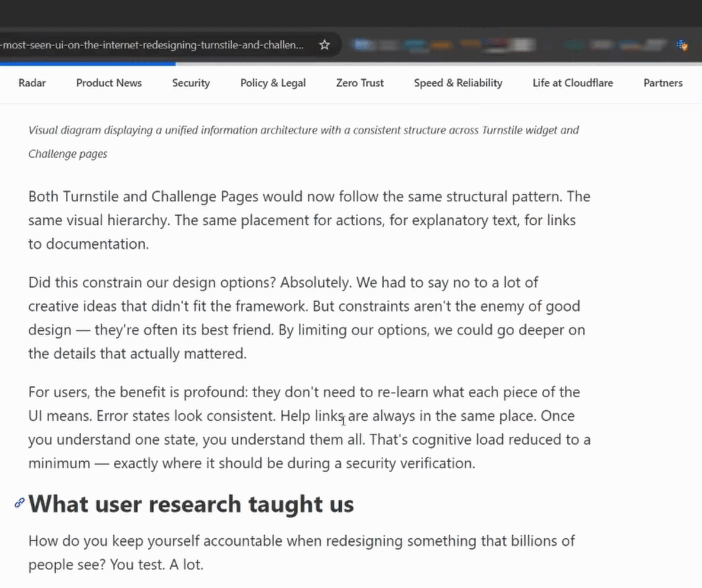Viewport: 702px width, 588px height.
Task: Visit the Life at Cloudflare section
Action: (572, 83)
